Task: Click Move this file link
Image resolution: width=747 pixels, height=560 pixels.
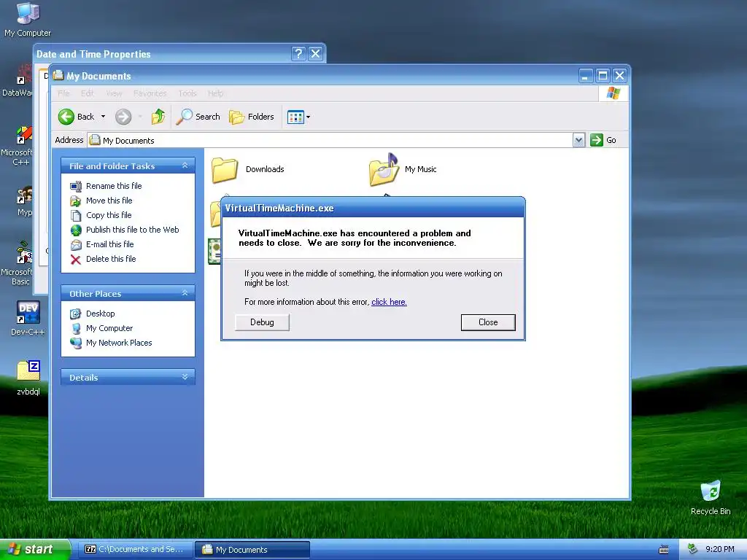Action: (109, 201)
